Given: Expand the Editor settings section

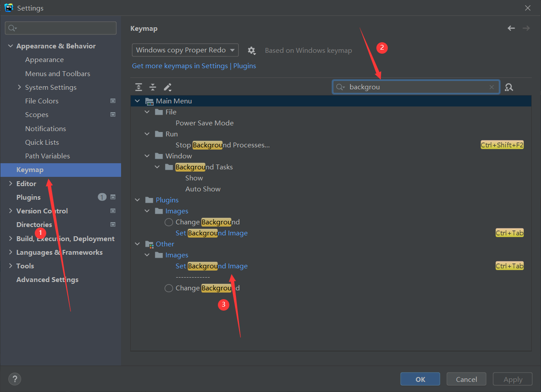Looking at the screenshot, I should [x=11, y=183].
